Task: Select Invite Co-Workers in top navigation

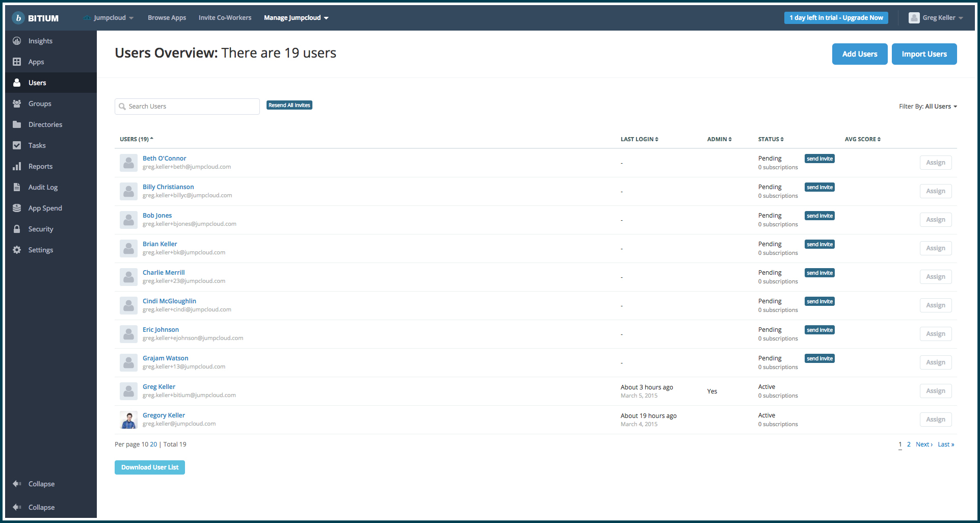Action: pos(225,18)
